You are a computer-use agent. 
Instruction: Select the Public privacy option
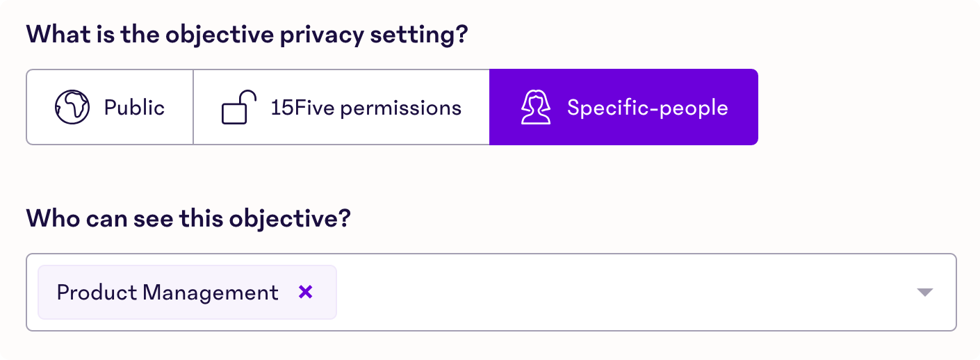point(110,107)
